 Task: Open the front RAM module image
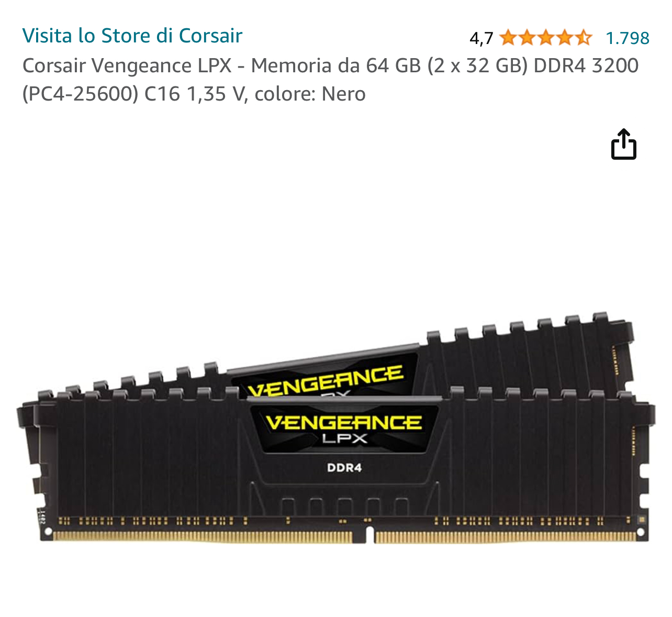pyautogui.click(x=335, y=466)
